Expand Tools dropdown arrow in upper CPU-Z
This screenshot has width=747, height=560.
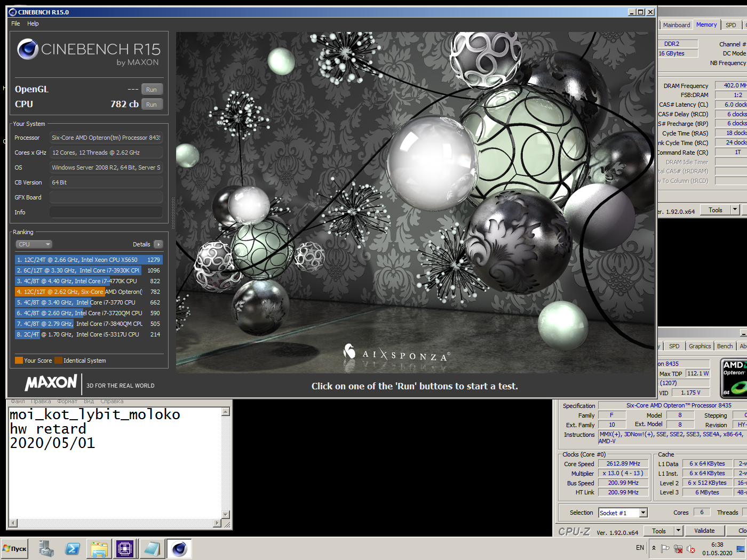point(735,210)
